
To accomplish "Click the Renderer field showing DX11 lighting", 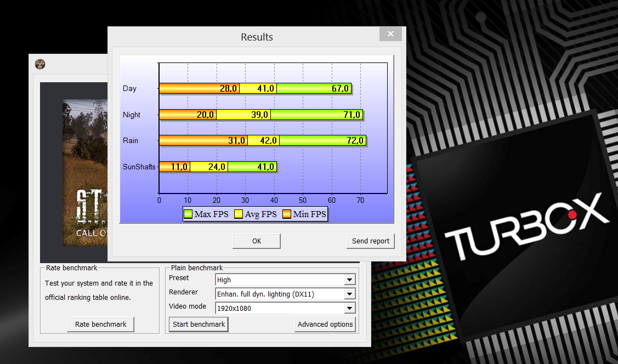I will pyautogui.click(x=285, y=294).
